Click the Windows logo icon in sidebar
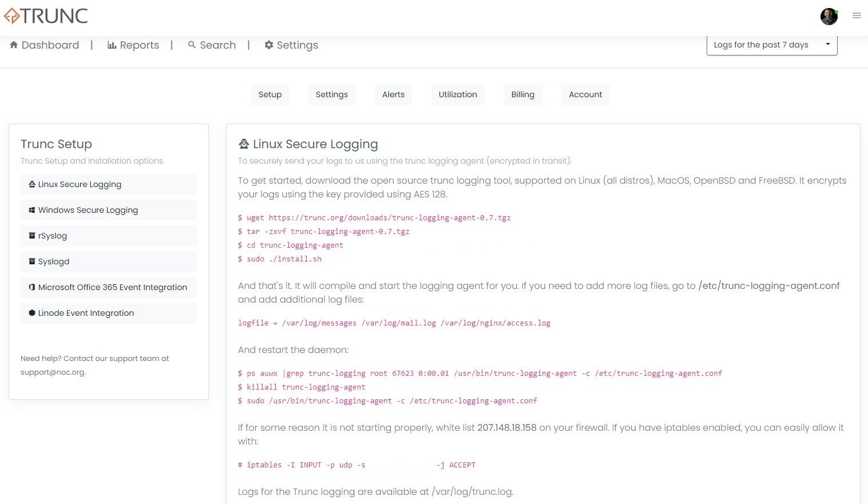Viewport: 868px width, 504px height. click(32, 210)
